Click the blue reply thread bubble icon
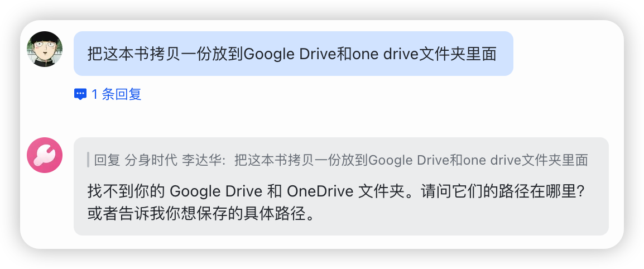This screenshot has height=269, width=644. click(x=80, y=94)
